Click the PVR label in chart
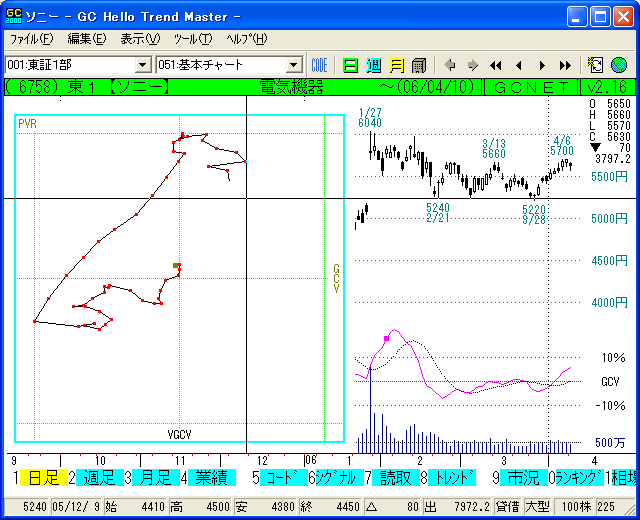The image size is (640, 520). 27,124
